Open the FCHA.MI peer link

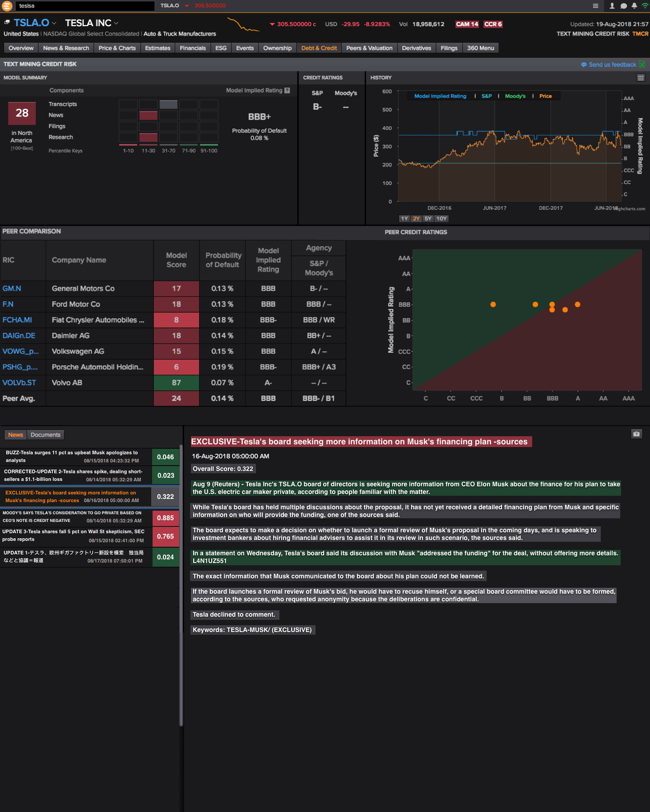pyautogui.click(x=17, y=320)
